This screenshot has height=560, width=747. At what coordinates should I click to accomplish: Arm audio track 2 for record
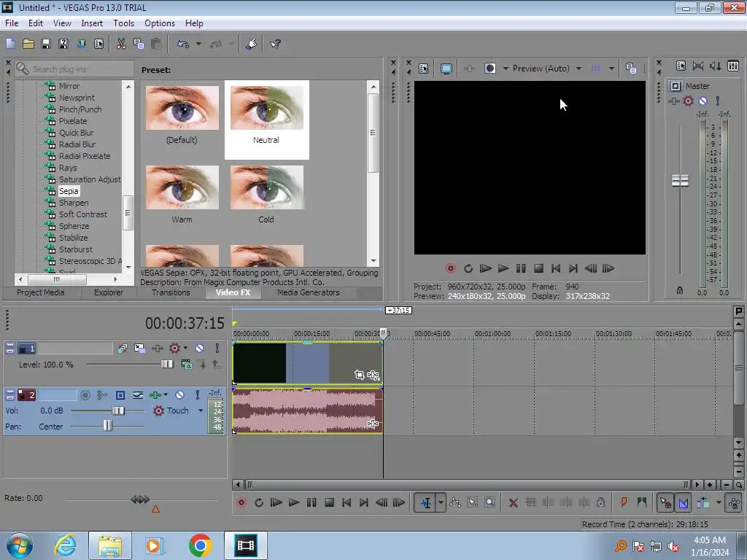[85, 394]
